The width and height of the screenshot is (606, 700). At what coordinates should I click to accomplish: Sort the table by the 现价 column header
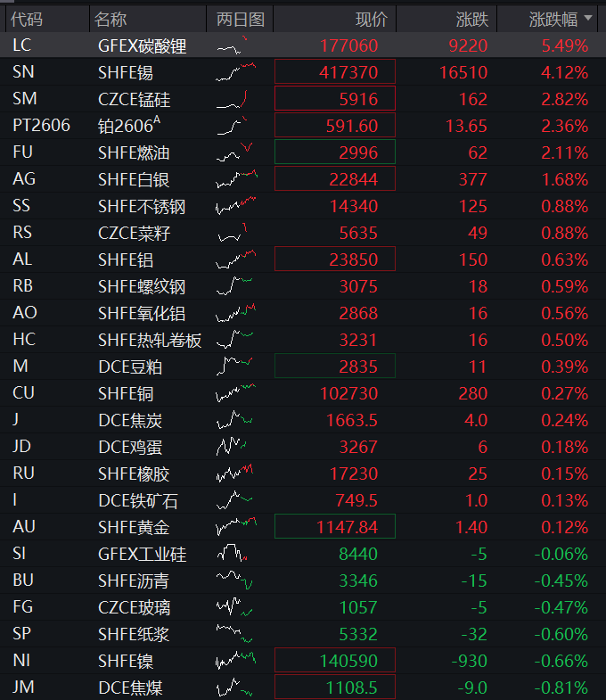coord(371,19)
